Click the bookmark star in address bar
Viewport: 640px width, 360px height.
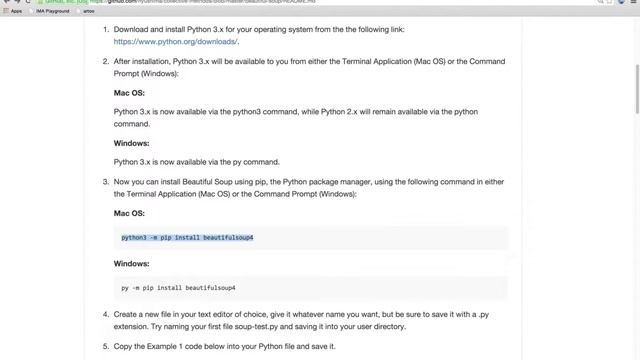point(610,1)
